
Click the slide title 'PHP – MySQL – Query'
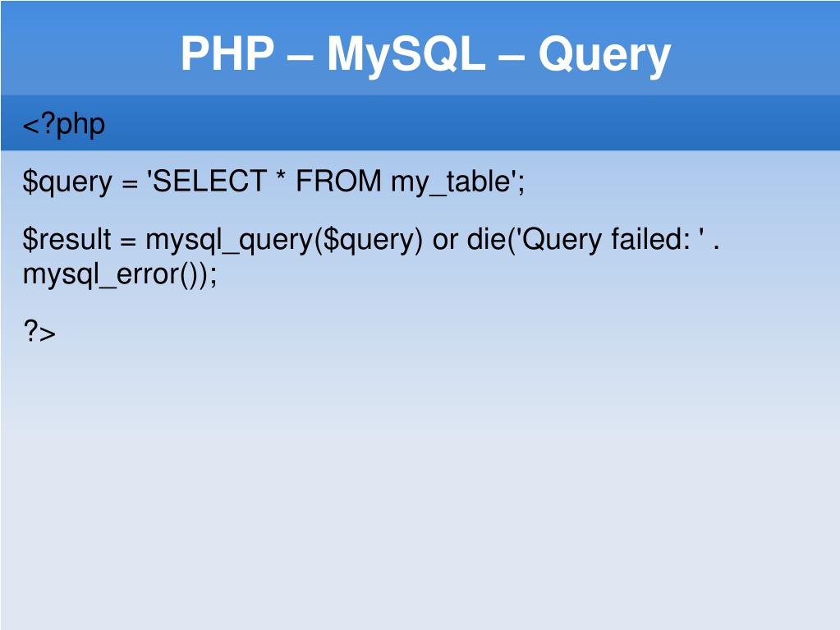coord(425,55)
